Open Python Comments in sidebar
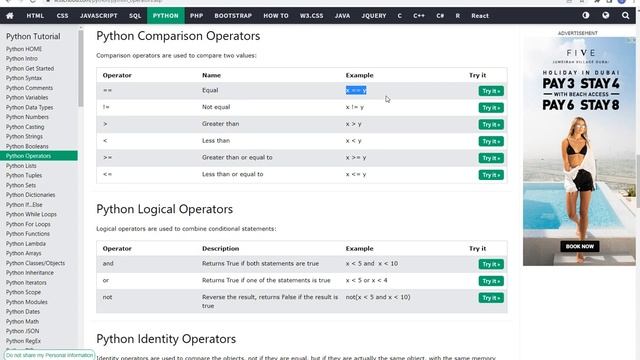This screenshot has height=360, width=640. click(29, 88)
